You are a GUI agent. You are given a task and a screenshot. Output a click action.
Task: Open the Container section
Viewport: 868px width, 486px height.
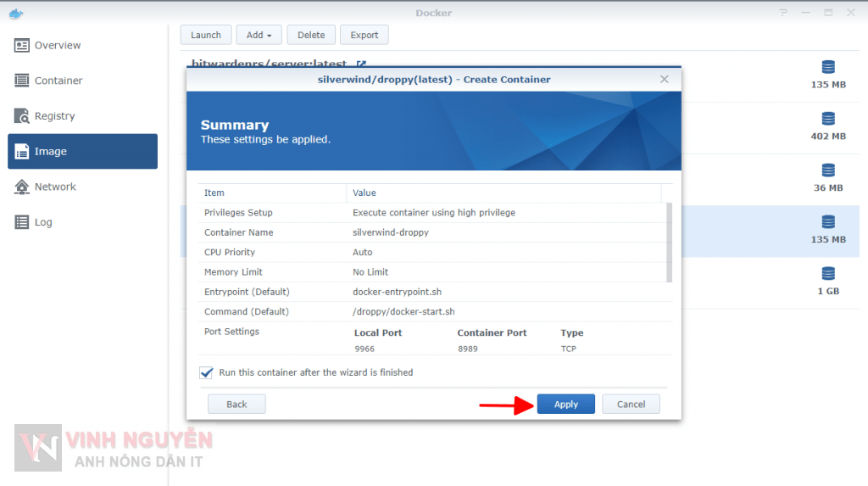click(x=58, y=81)
